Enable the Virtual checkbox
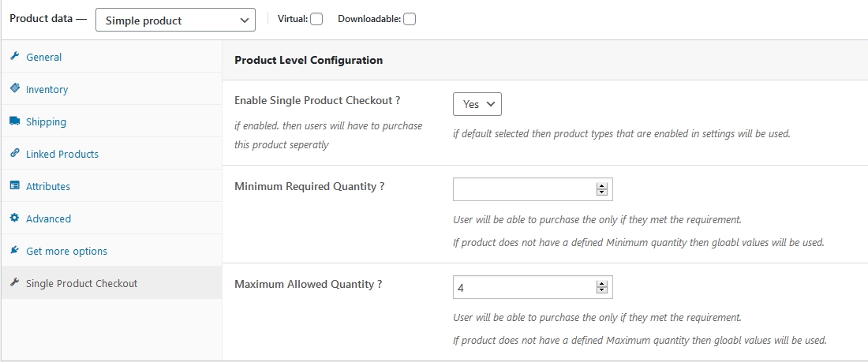Screen dimensions: 868x362 click(x=316, y=20)
